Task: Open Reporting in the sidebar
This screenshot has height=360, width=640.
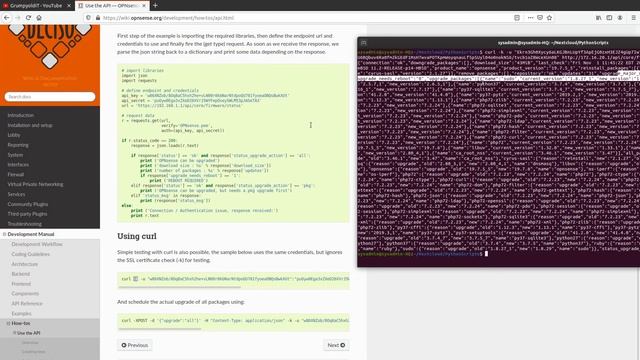Action: 18,145
